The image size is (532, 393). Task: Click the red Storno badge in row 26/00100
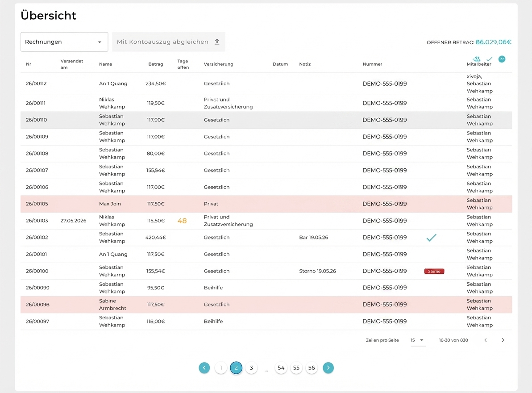click(x=434, y=271)
